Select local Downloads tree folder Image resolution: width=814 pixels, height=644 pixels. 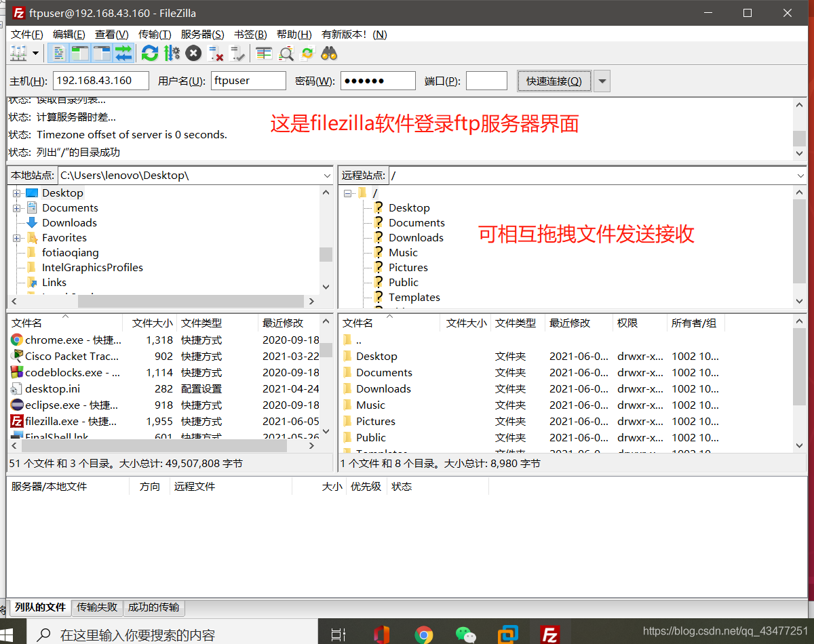click(69, 223)
